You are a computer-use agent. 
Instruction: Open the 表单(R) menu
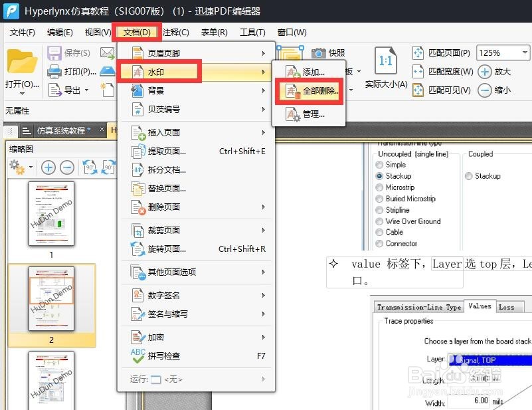(x=214, y=33)
